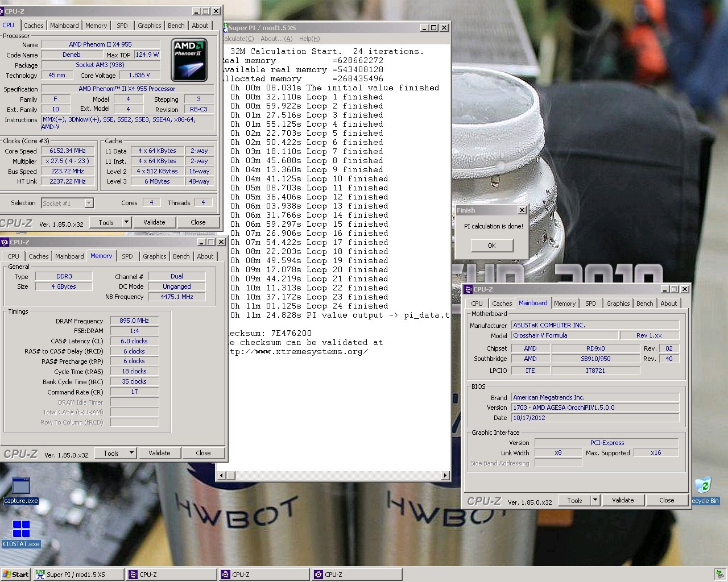Screen dimensions: 728x582
Task: Click CPU-Z Mainboard window title icon
Action: [468, 289]
